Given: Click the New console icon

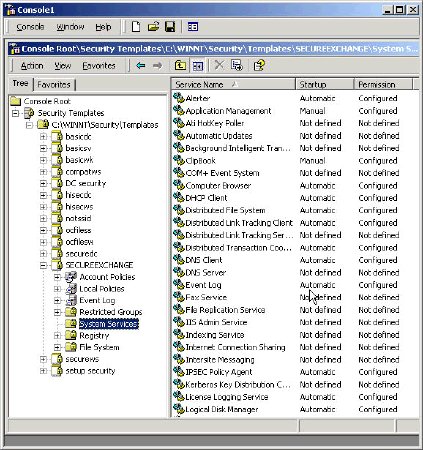Looking at the screenshot, I should pyautogui.click(x=136, y=27).
